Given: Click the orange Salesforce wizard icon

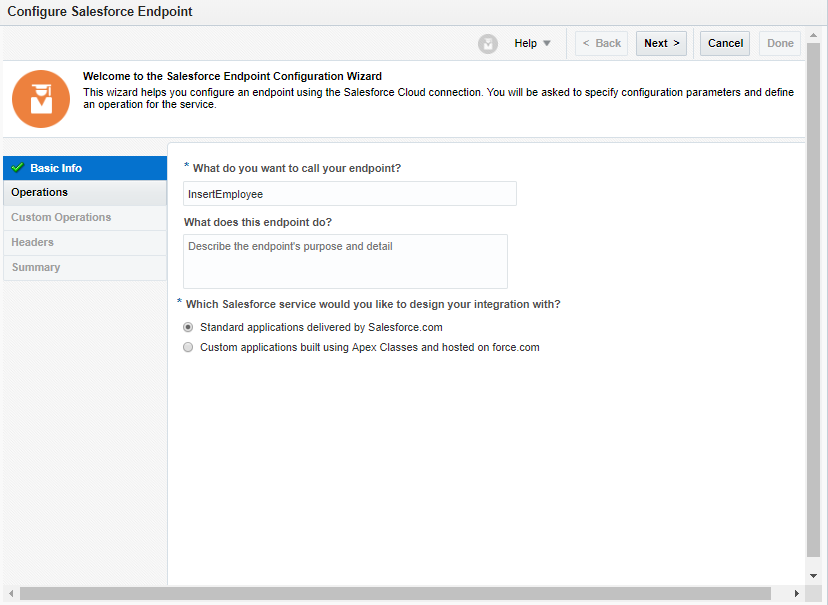Looking at the screenshot, I should pos(41,99).
